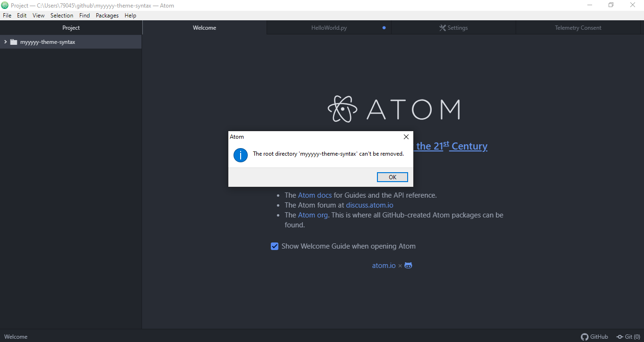Open the Edit menu
644x342 pixels.
tap(22, 16)
